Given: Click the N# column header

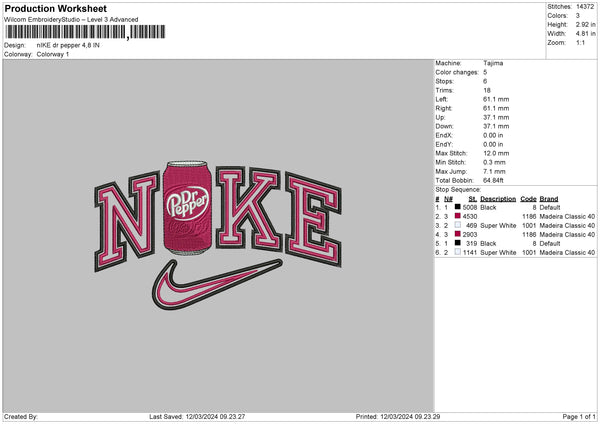Looking at the screenshot, I should tap(448, 199).
